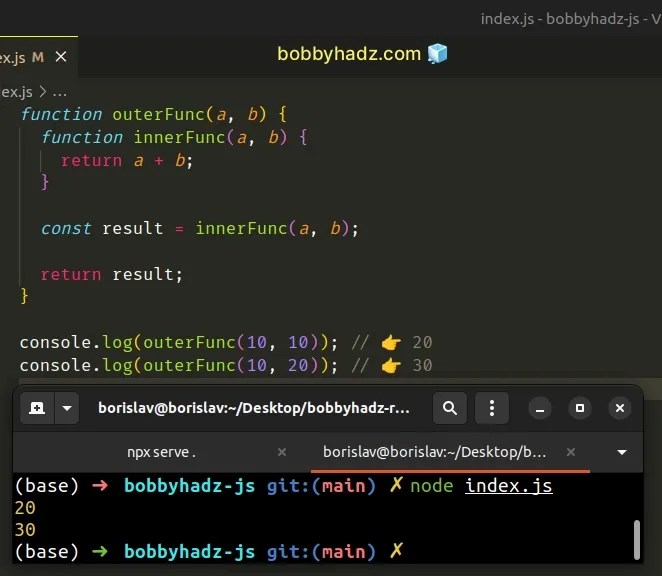662x576 pixels.
Task: Click the terminal output value 20
Action: 25,508
